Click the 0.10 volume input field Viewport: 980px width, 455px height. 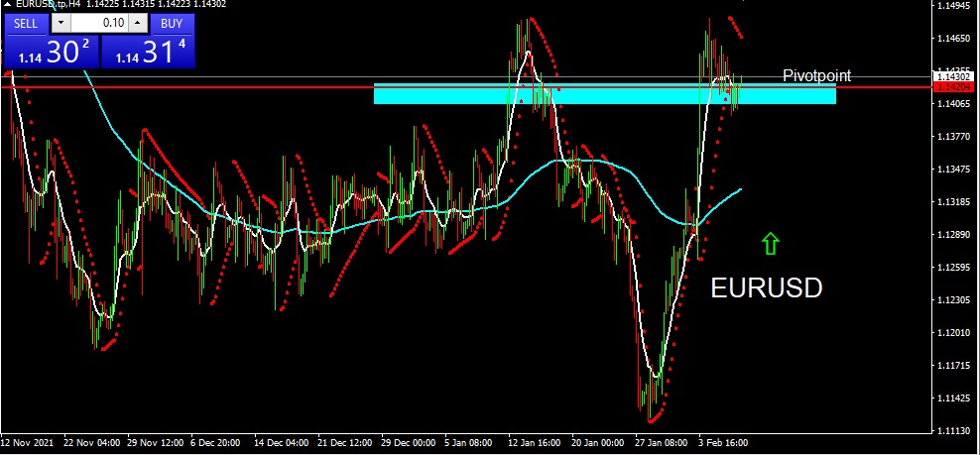pos(100,24)
